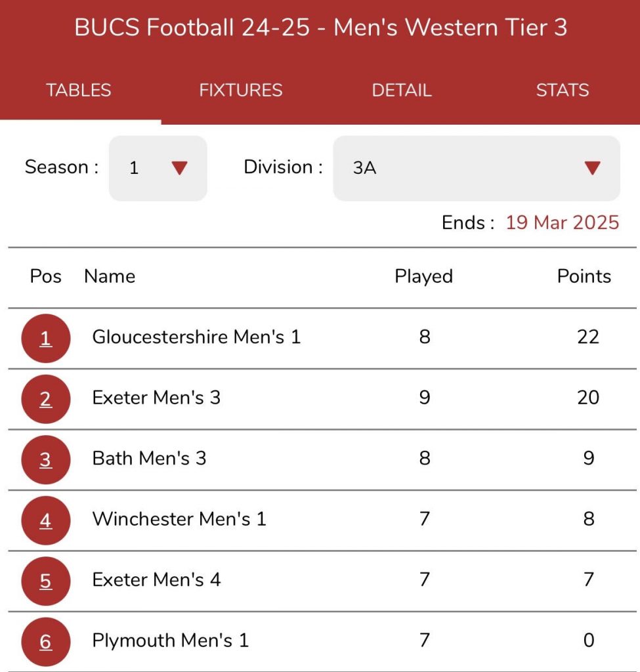The image size is (640, 672).
Task: Select Gloucestershire Men's 1 team
Action: tap(196, 337)
